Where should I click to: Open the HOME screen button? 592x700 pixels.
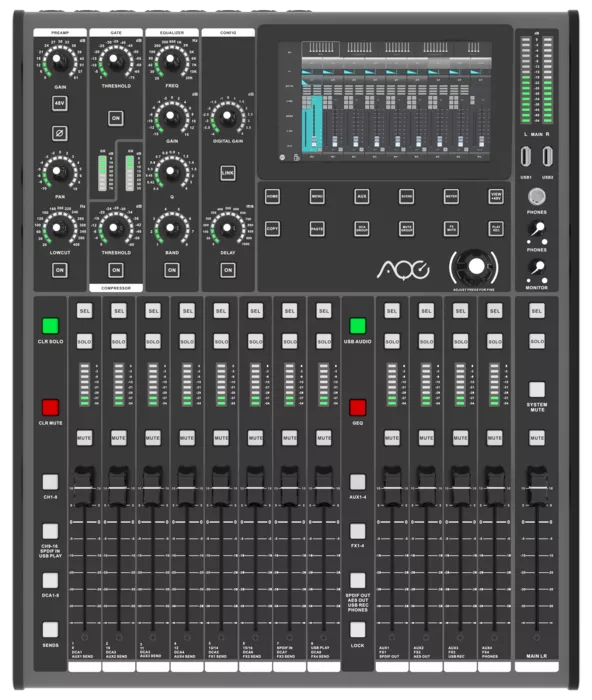point(272,196)
